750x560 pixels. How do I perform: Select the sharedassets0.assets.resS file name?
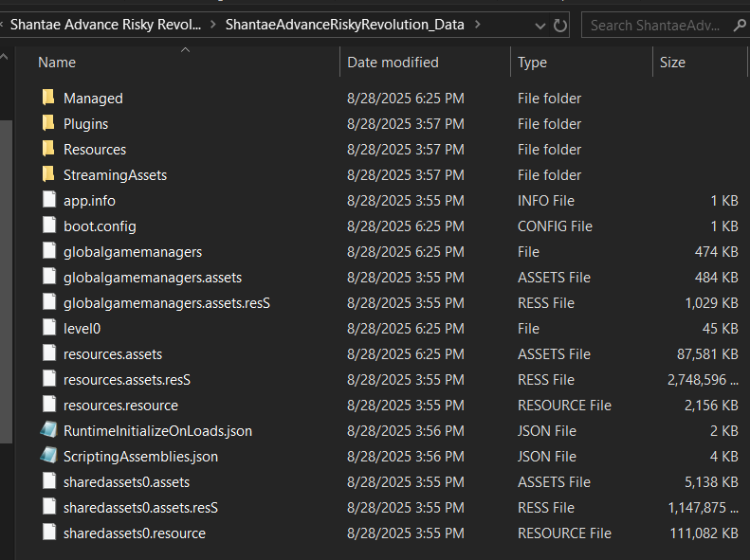[x=140, y=508]
